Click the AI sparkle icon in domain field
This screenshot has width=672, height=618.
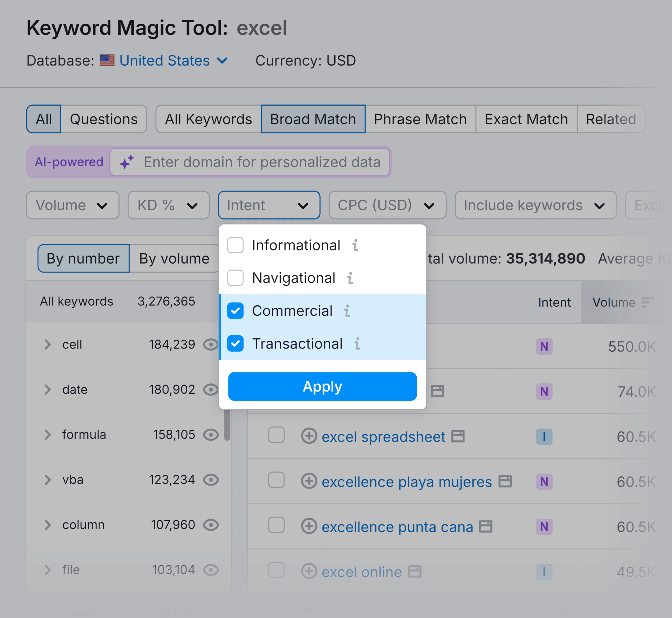point(127,162)
